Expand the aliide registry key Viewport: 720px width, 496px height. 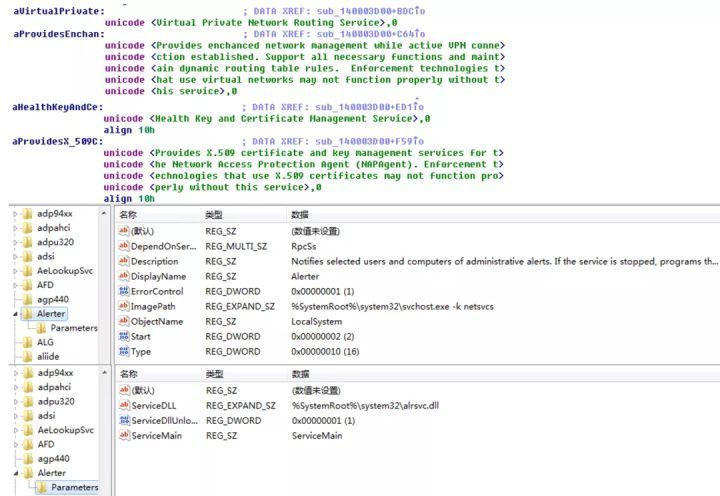point(15,357)
